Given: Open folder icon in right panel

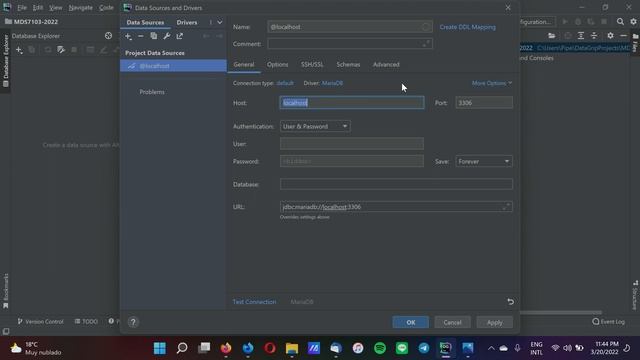Looking at the screenshot, I should [551, 36].
